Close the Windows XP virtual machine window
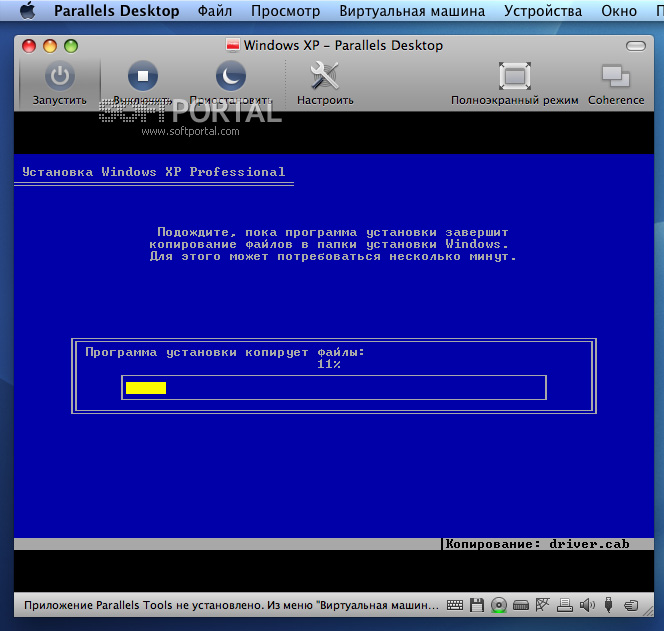This screenshot has width=664, height=631. click(x=29, y=46)
